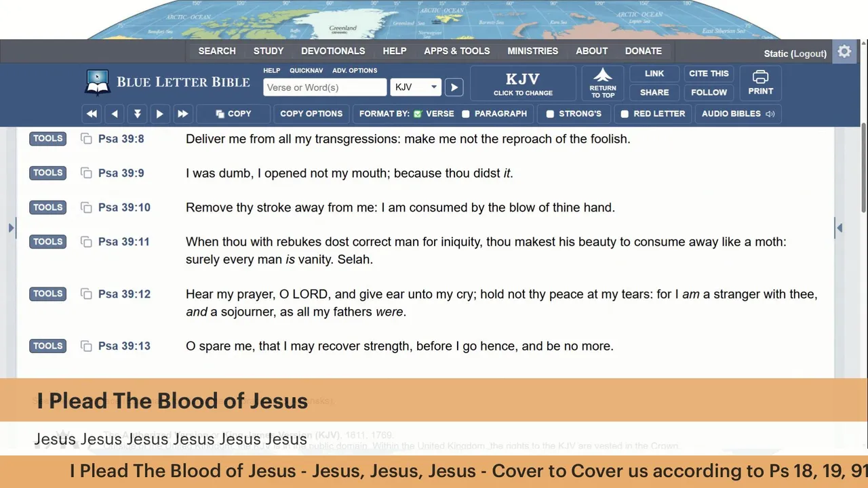Open the Search menu

click(x=217, y=51)
